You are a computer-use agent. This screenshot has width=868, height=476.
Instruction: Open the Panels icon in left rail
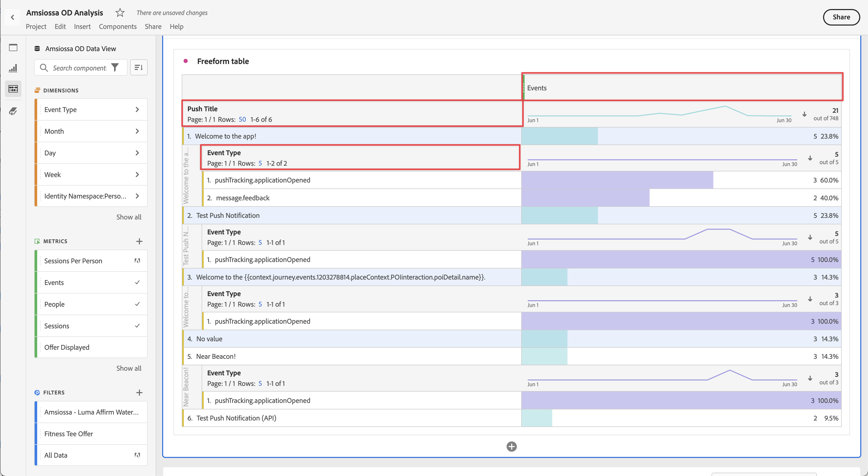[13, 47]
